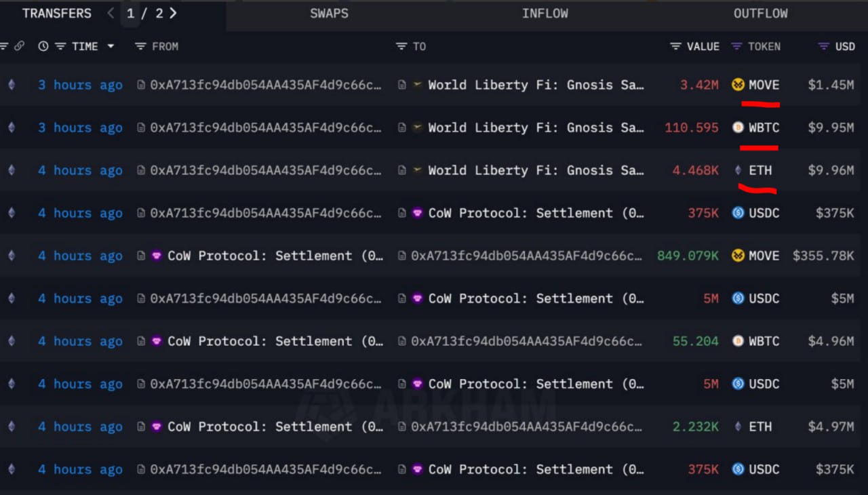Click the chain-link filter icon in header
This screenshot has height=495, width=868.
pyautogui.click(x=19, y=46)
